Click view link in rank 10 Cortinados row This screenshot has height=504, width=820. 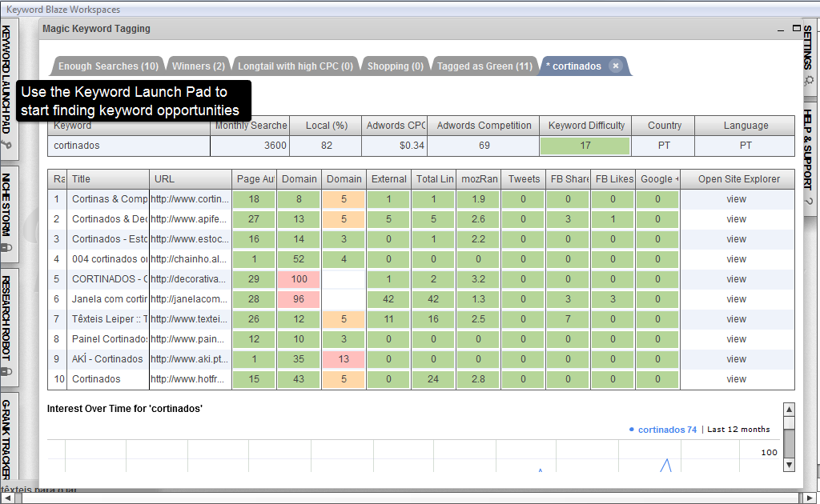coord(736,379)
